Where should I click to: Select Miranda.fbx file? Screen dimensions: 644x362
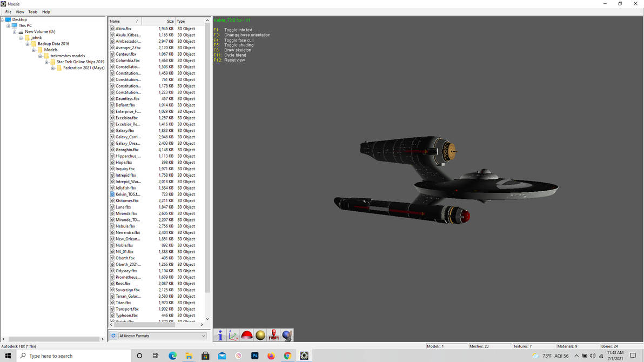tap(126, 213)
